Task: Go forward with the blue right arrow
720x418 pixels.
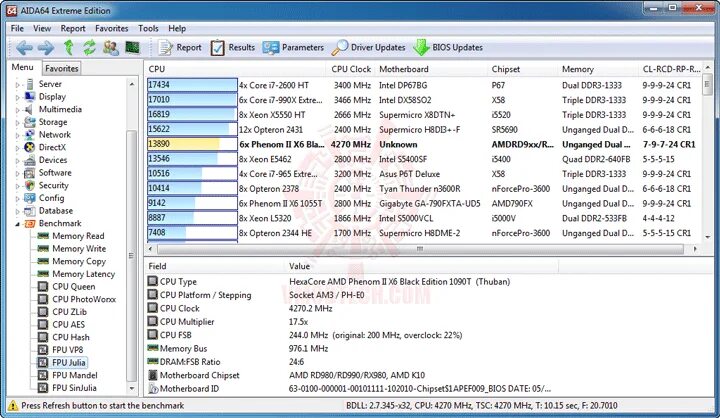Action: 45,47
